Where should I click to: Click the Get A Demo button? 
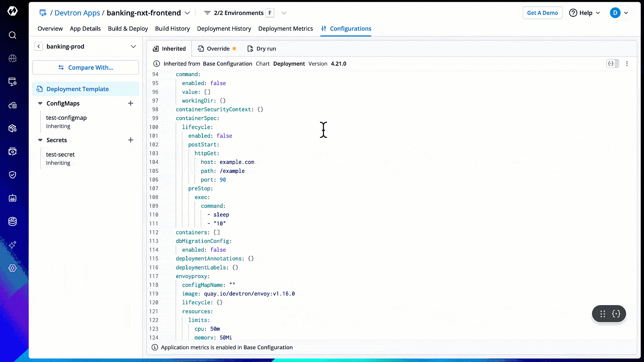pyautogui.click(x=542, y=13)
